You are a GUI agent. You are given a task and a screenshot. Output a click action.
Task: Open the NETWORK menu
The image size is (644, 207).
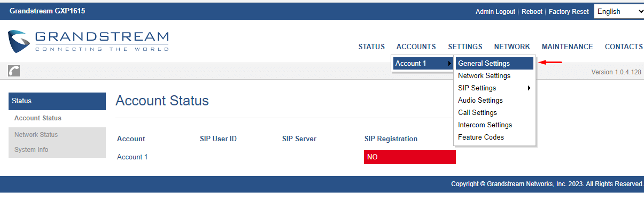[x=512, y=47]
